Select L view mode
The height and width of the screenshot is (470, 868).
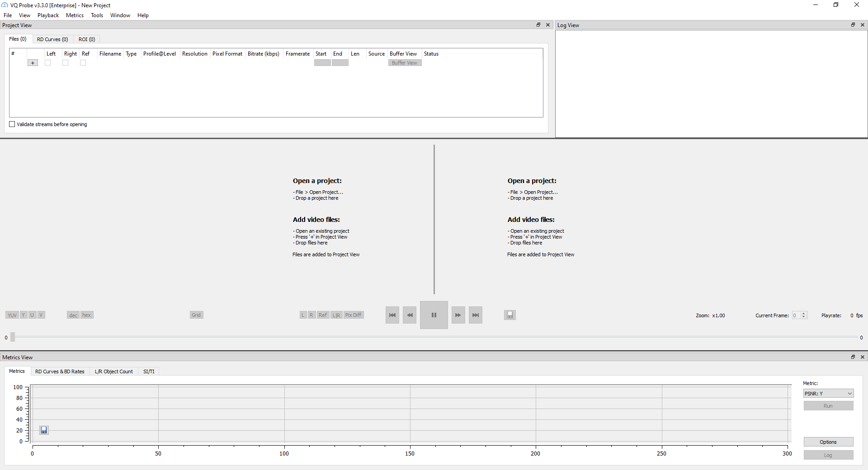[303, 315]
